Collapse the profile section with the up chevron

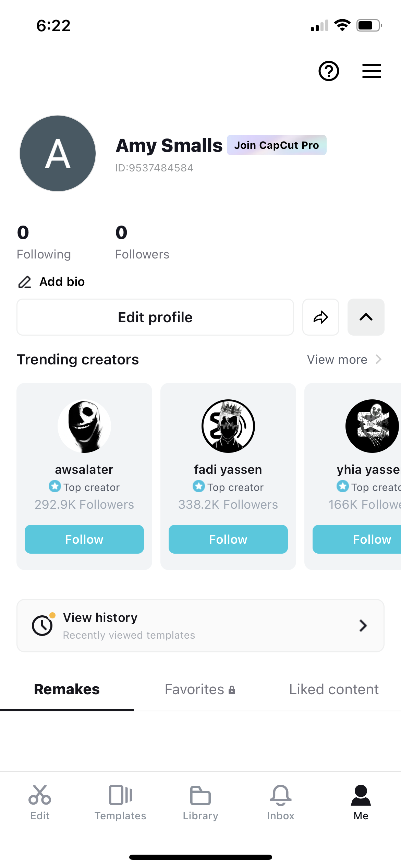366,317
